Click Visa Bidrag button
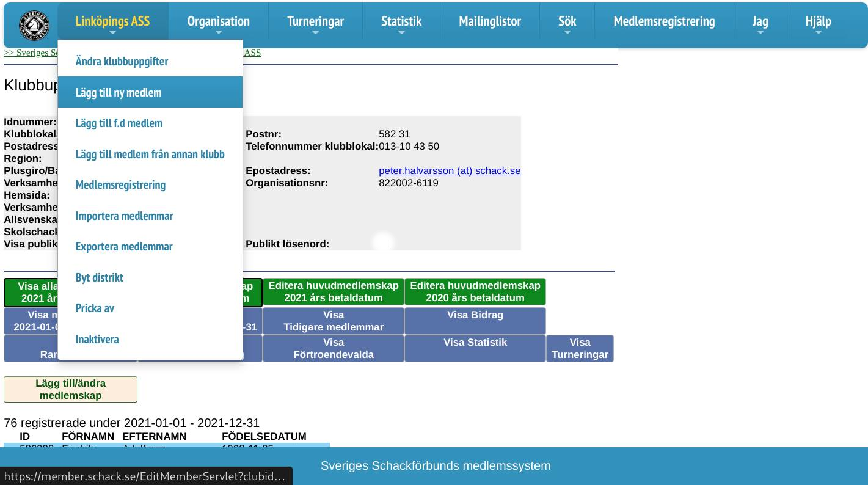 (x=475, y=321)
